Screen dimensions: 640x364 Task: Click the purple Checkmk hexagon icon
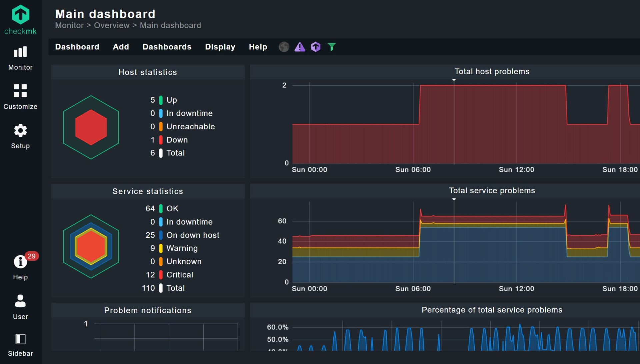[x=316, y=47]
